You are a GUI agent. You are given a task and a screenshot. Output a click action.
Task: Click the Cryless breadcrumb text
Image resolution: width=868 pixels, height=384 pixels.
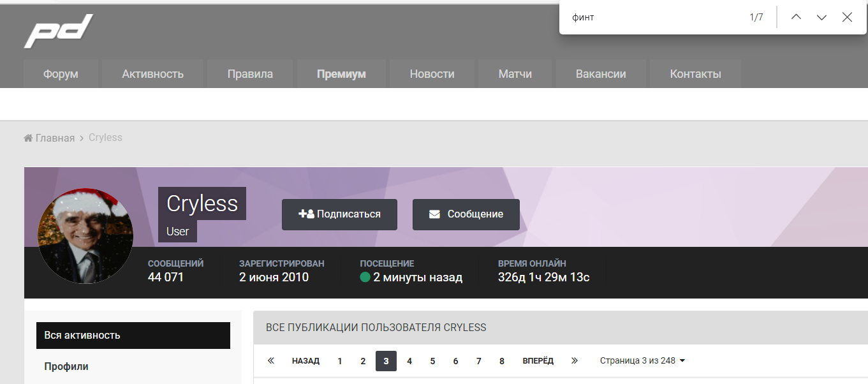pyautogui.click(x=105, y=138)
